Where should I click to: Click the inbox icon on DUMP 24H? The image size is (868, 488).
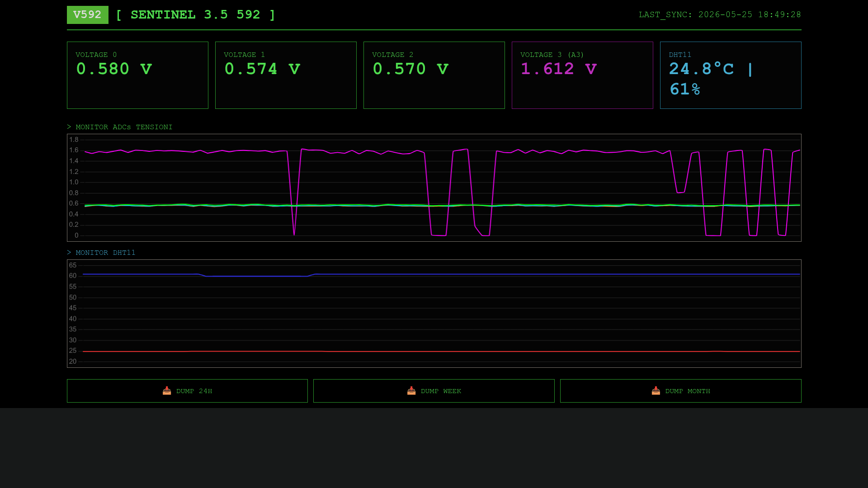(x=167, y=391)
